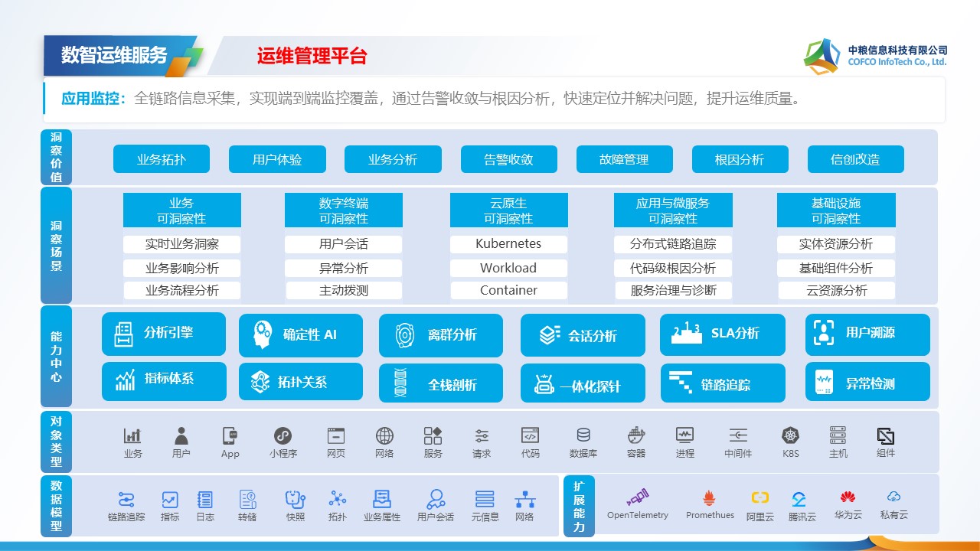
Task: Click the OpenTelemetry logo icon
Action: pyautogui.click(x=638, y=497)
